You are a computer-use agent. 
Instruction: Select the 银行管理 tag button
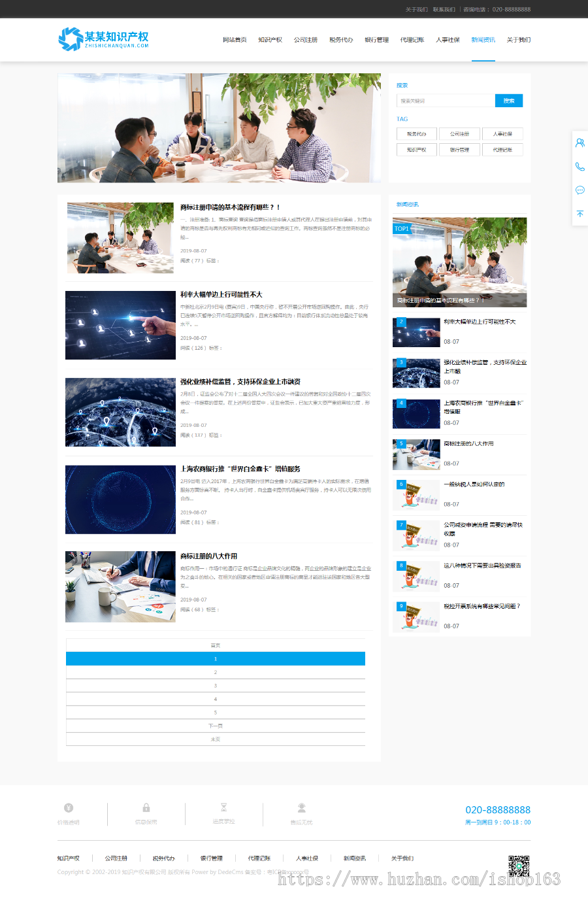(459, 150)
